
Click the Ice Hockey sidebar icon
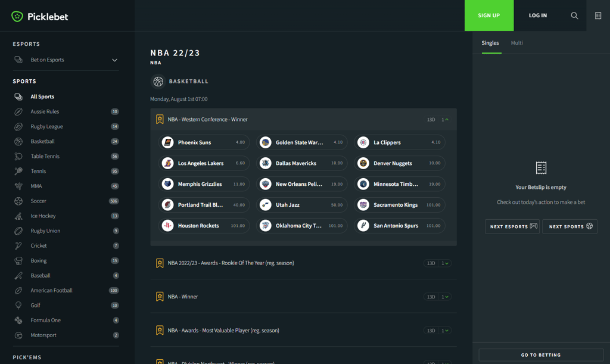(18, 216)
